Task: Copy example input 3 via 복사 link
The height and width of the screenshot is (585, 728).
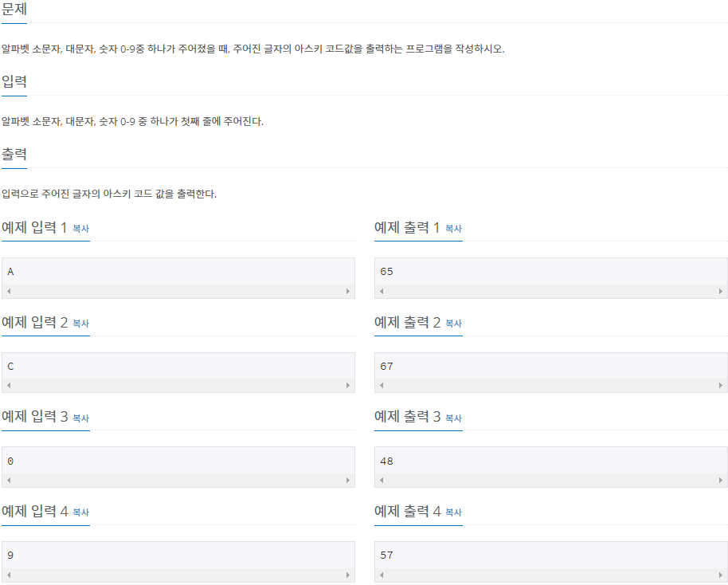Action: point(80,418)
